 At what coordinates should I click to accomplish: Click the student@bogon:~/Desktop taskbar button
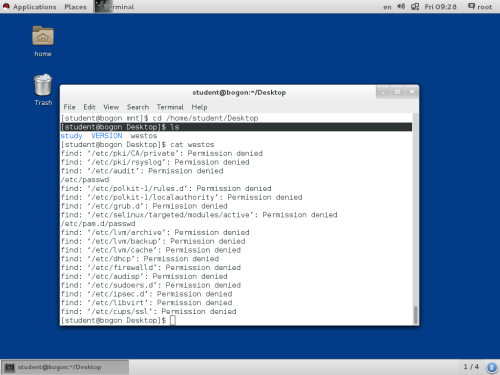tap(65, 367)
